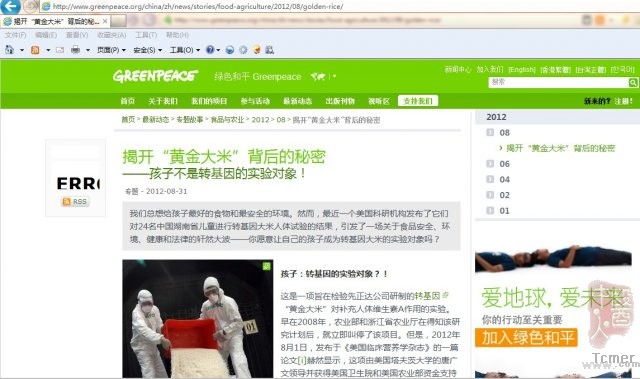Click the search magnifier button on Greenpeace site
This screenshot has height=379, width=640.
(x=633, y=83)
